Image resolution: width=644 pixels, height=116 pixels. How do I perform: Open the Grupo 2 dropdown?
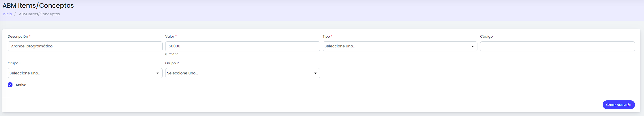pyautogui.click(x=242, y=73)
